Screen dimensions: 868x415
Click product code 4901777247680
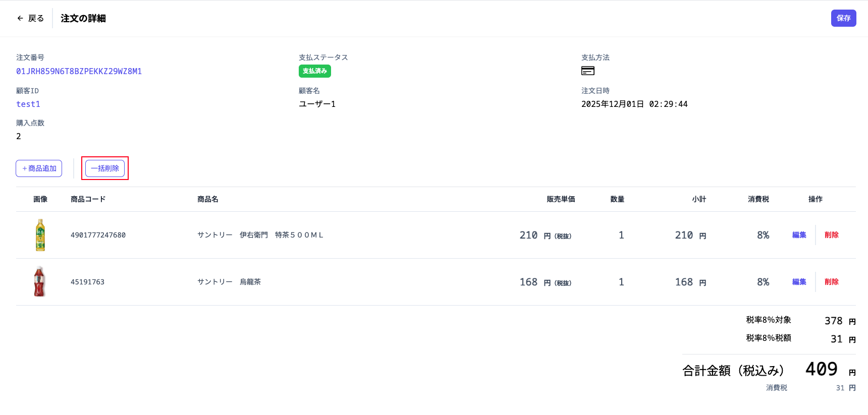coord(98,235)
